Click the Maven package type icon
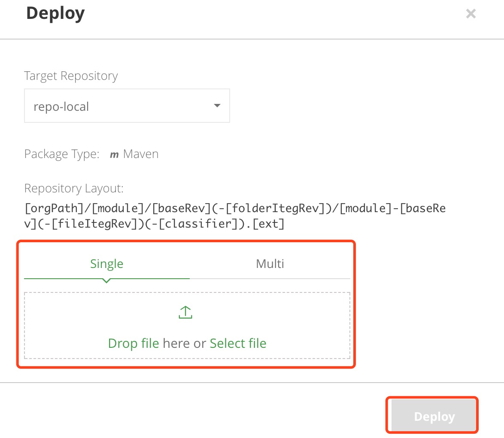 coord(114,155)
